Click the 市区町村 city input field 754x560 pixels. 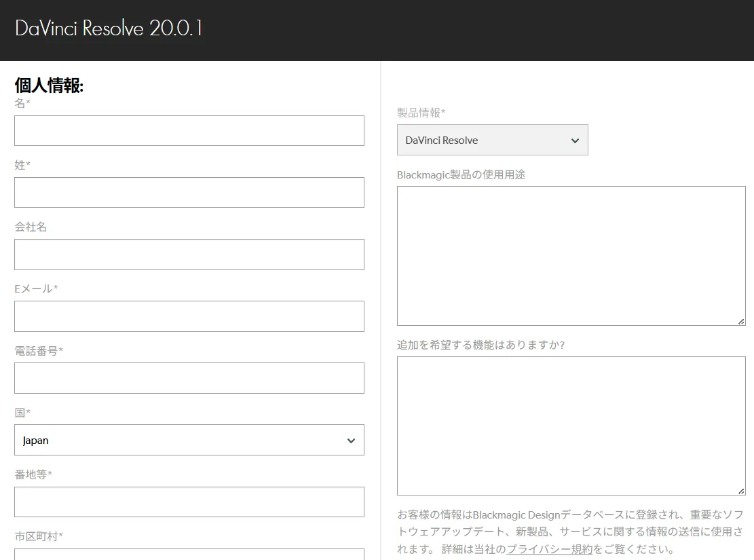click(189, 554)
